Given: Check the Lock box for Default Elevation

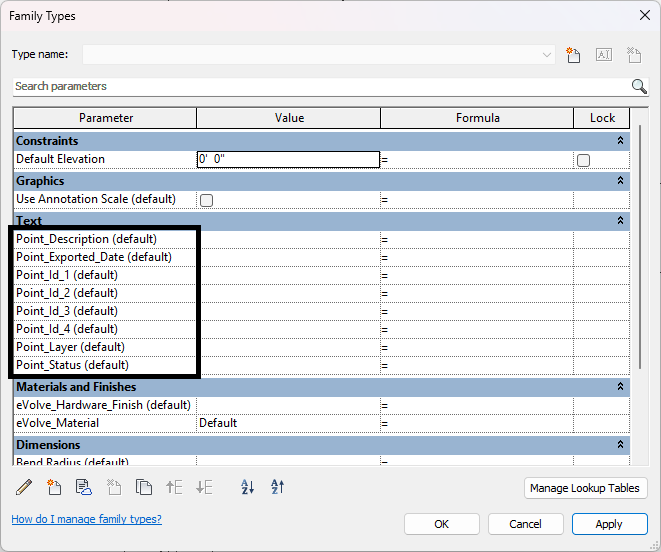Looking at the screenshot, I should pyautogui.click(x=583, y=160).
